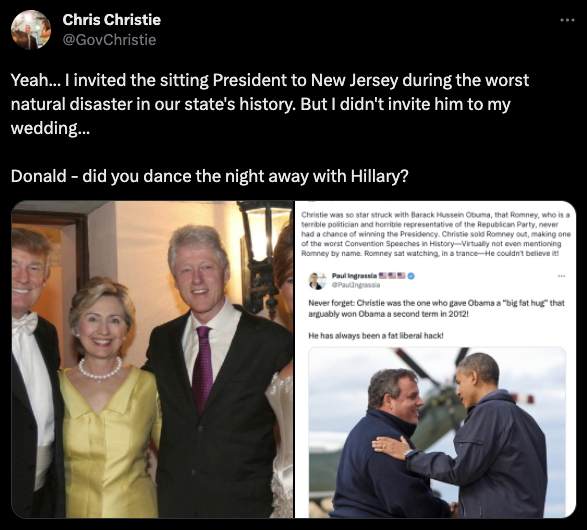Image resolution: width=587 pixels, height=530 pixels.
Task: Click Chris Christie's round profile avatar
Action: (31, 30)
